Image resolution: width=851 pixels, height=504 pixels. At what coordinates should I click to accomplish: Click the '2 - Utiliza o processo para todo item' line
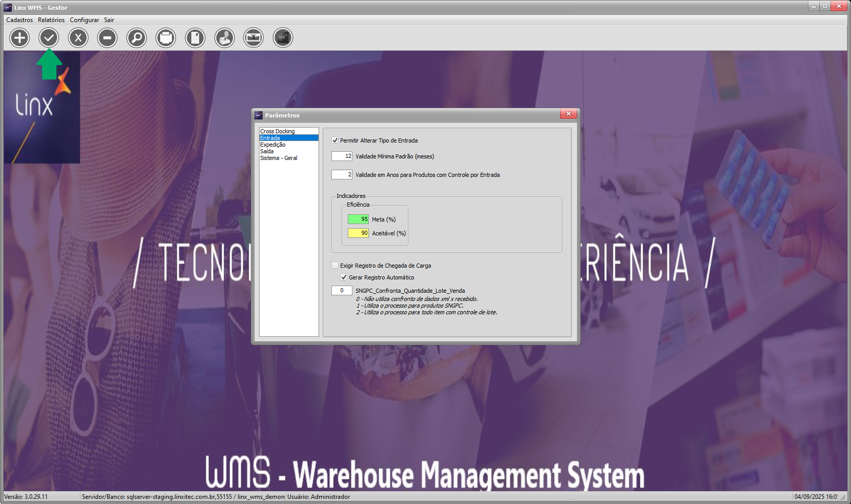tap(427, 312)
